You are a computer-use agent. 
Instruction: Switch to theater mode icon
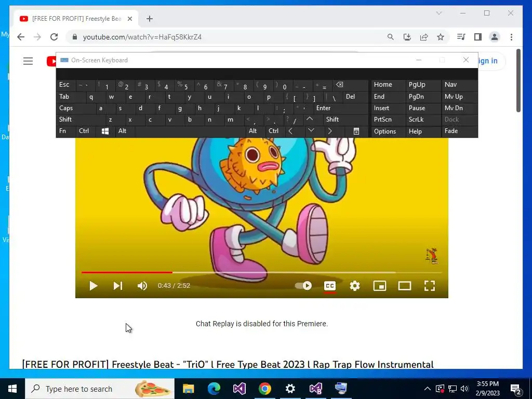404,286
